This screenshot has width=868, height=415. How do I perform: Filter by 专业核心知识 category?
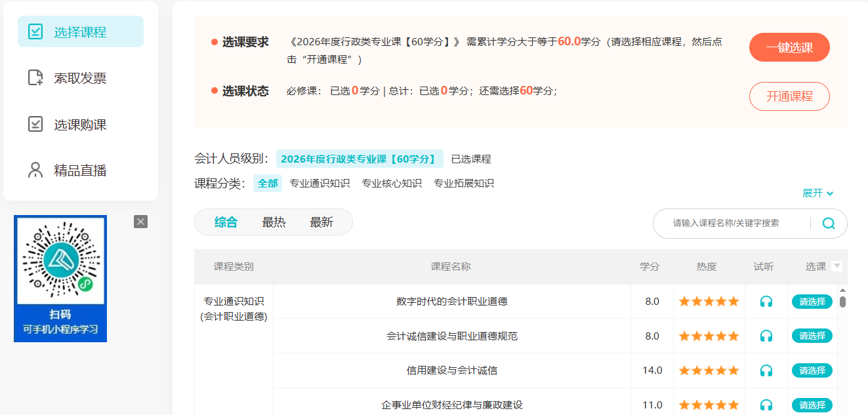point(392,184)
